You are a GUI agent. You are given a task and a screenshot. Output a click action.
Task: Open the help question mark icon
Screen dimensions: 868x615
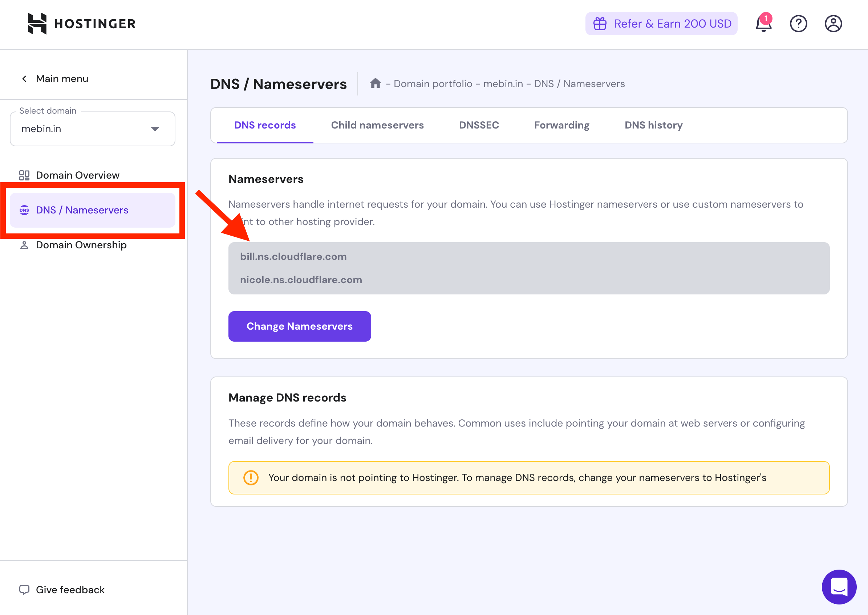[798, 24]
